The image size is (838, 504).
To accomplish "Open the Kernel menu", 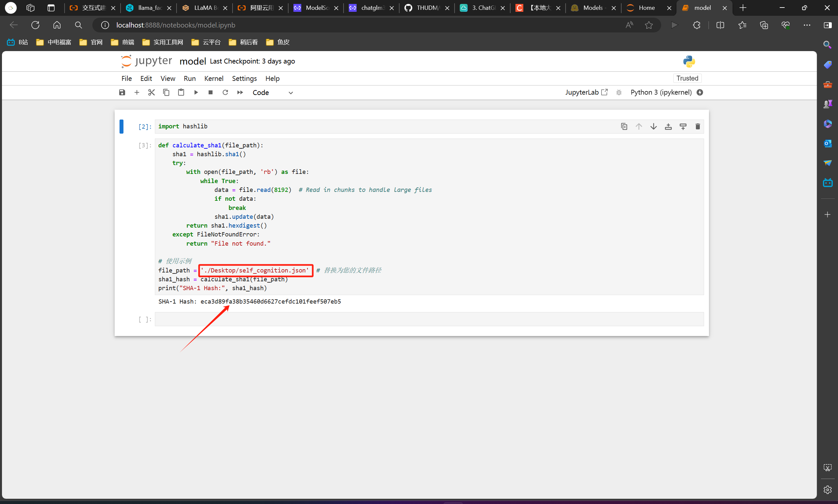I will click(x=214, y=79).
